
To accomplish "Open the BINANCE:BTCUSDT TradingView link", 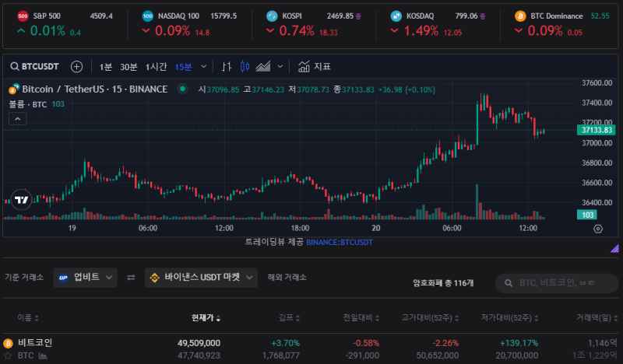I will tap(340, 242).
